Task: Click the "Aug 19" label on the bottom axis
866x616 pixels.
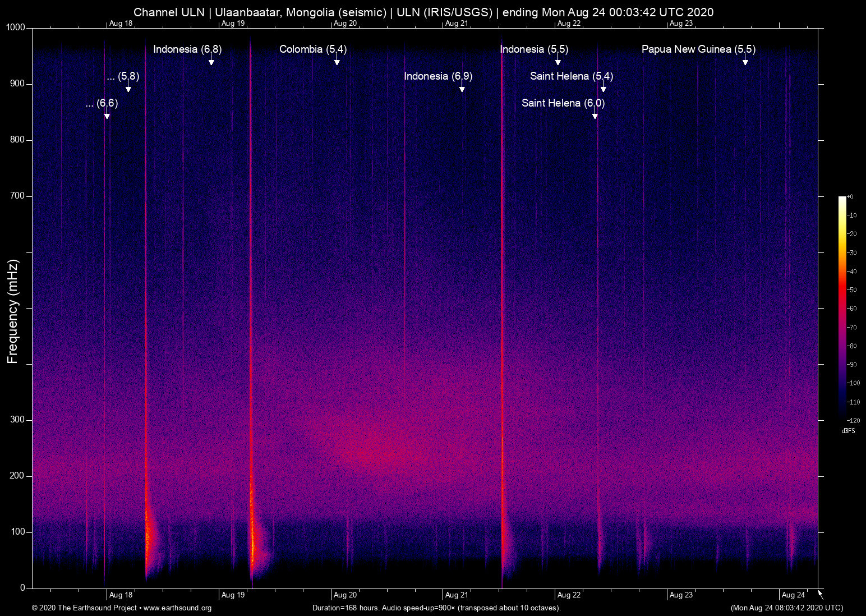Action: point(233,595)
